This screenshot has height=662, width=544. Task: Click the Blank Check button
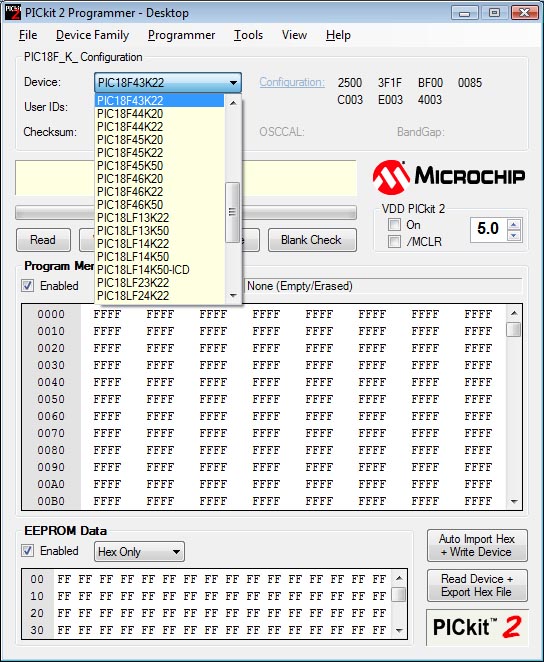click(x=312, y=240)
